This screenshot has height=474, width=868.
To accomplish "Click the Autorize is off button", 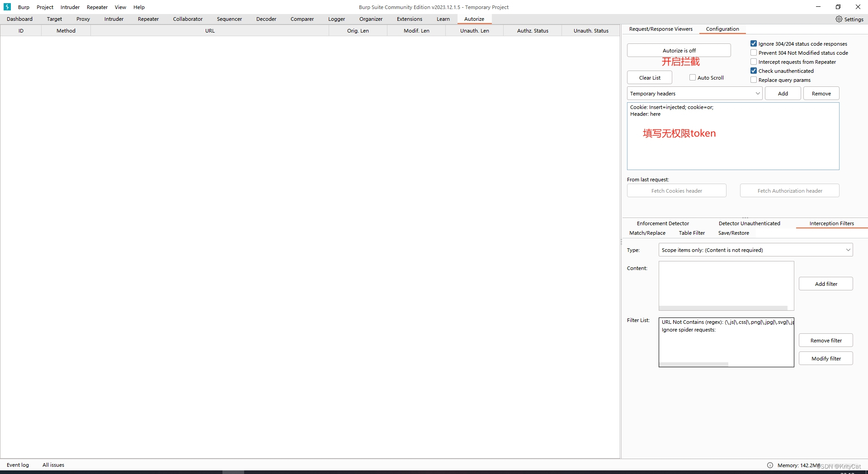I will (679, 50).
